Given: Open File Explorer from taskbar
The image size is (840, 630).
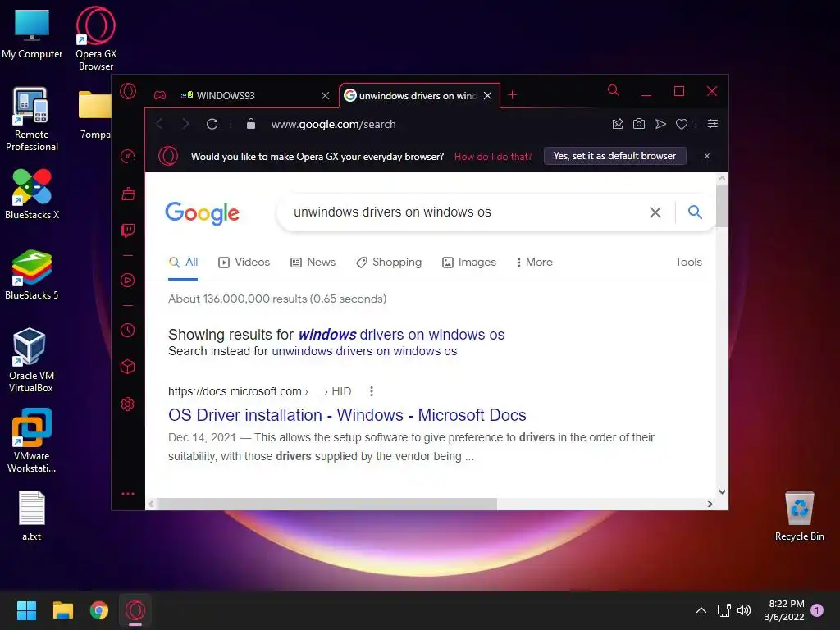Looking at the screenshot, I should (62, 610).
